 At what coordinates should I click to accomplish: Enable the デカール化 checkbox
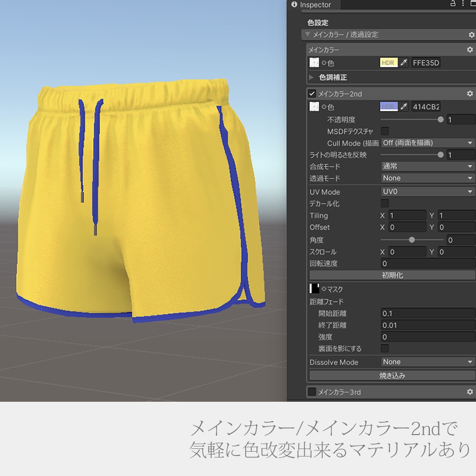tap(385, 203)
